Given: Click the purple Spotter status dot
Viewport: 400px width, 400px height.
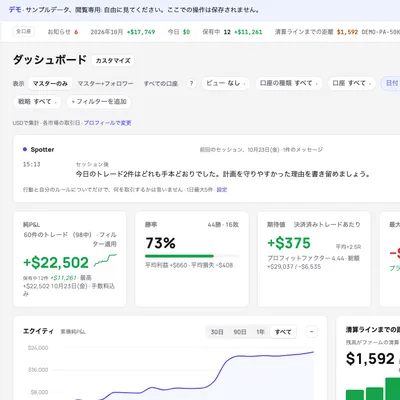Looking at the screenshot, I should click(25, 149).
